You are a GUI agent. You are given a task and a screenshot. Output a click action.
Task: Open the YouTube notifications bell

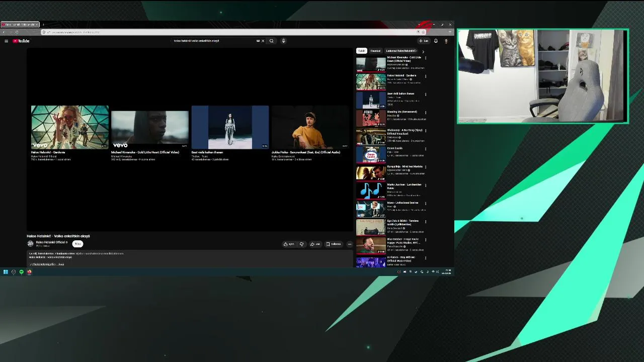[x=436, y=41]
